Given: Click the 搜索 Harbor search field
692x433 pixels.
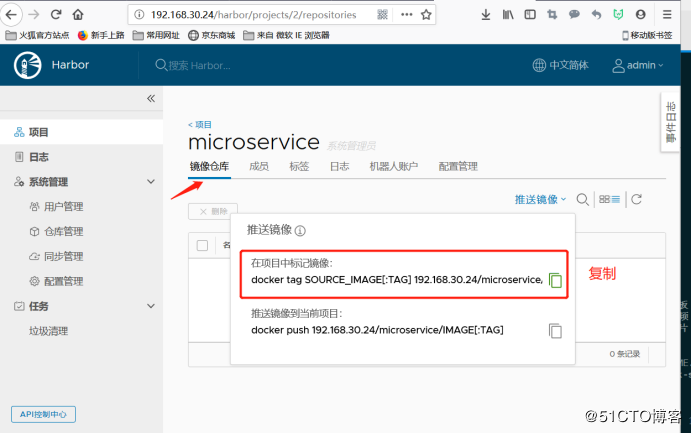Looking at the screenshot, I should (199, 65).
